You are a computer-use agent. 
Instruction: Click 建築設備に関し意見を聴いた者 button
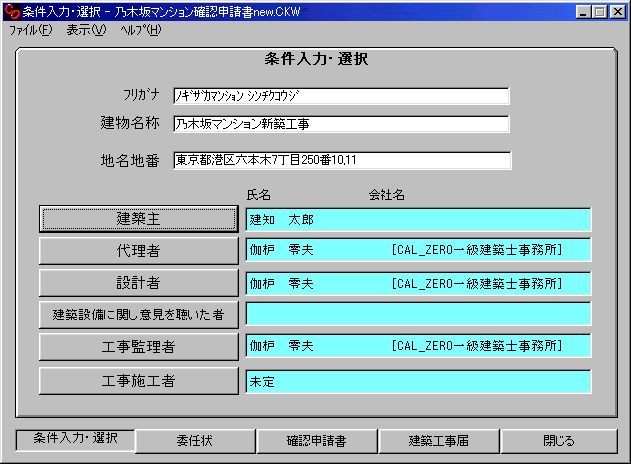coord(139,315)
